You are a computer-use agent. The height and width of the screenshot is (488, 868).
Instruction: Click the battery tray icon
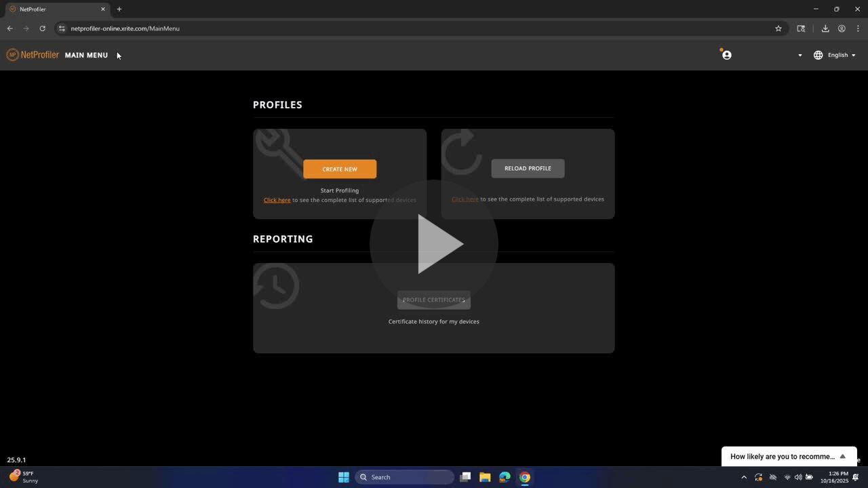809,477
